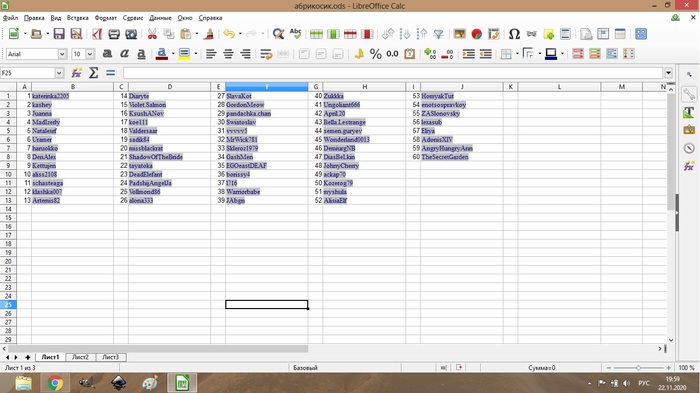Expand the font size dropdown
This screenshot has height=393, width=700.
pyautogui.click(x=90, y=54)
